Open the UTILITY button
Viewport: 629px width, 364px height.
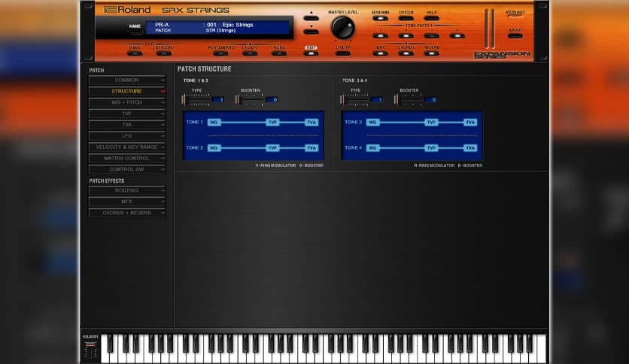point(342,53)
